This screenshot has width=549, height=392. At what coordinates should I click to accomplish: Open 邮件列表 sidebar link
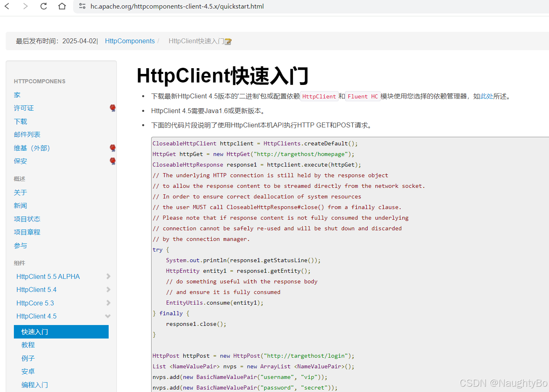pos(27,134)
